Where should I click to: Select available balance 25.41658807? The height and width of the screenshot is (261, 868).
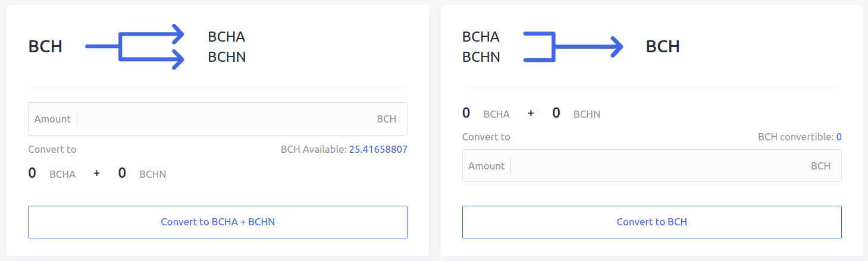coord(378,149)
